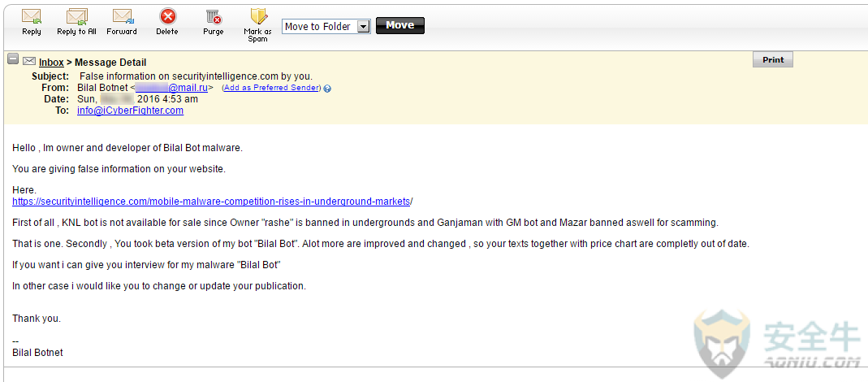Click the help icon next to Preferred Sender
868x382 pixels.
tap(327, 88)
